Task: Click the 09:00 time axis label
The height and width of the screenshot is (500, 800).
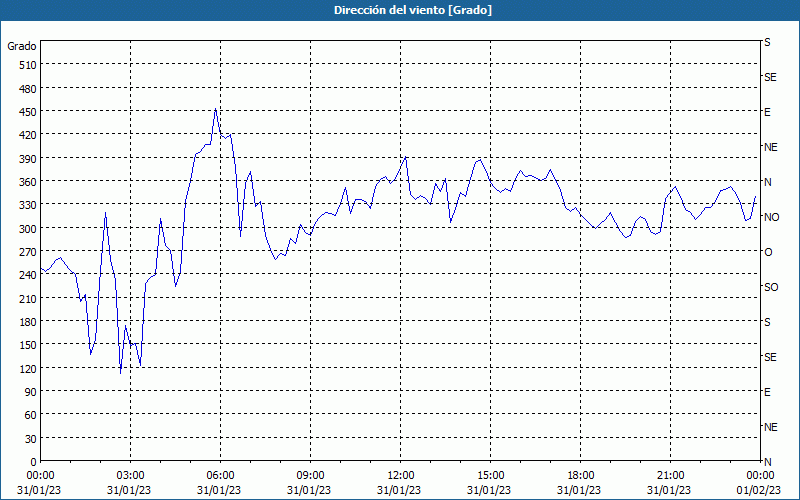Action: coord(310,476)
